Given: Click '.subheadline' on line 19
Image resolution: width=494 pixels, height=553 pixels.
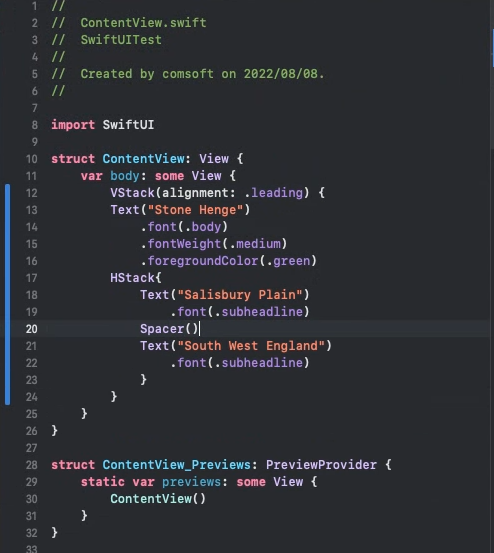Looking at the screenshot, I should (x=258, y=312).
